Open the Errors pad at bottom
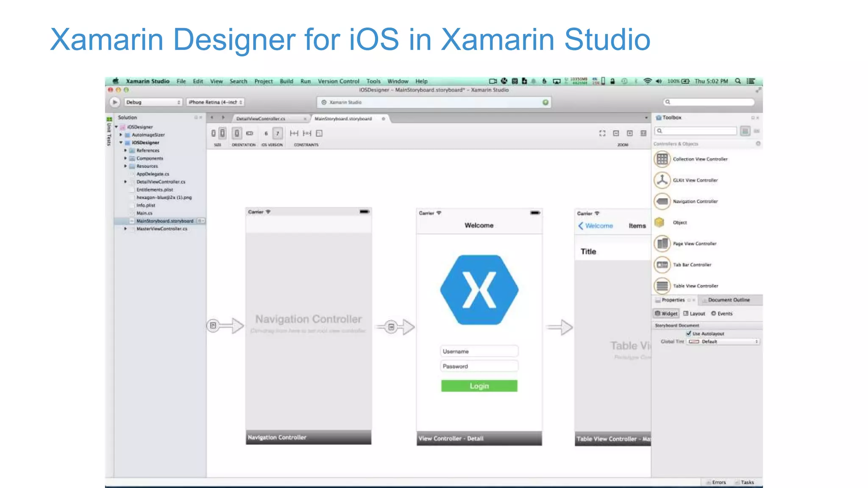 716,482
